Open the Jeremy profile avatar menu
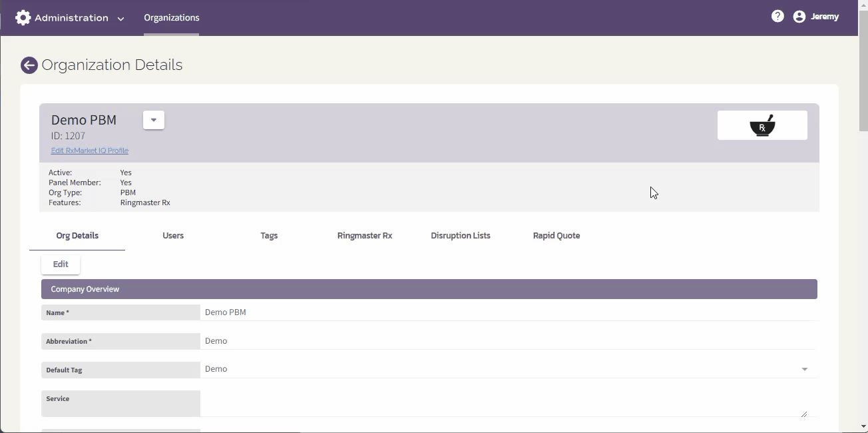 799,15
